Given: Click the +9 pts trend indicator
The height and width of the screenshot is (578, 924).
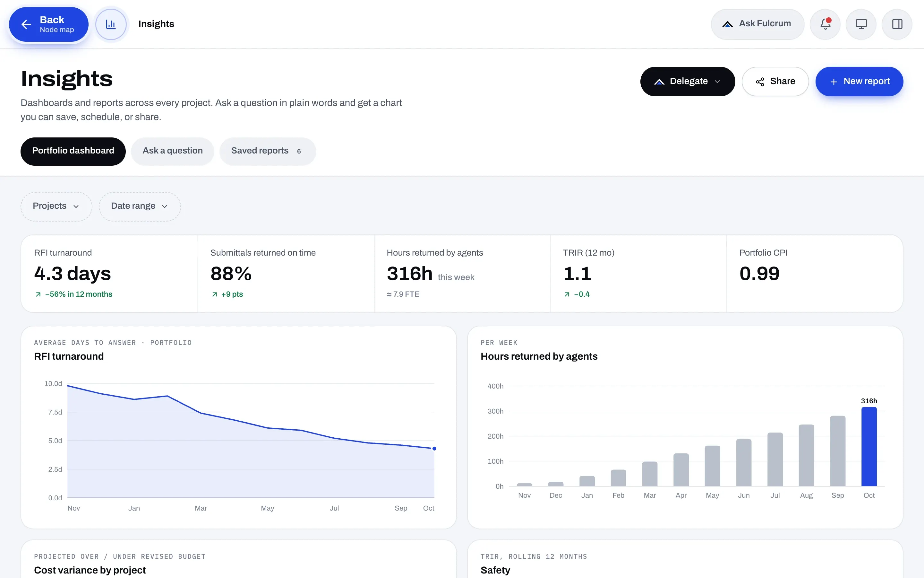Looking at the screenshot, I should [x=227, y=294].
